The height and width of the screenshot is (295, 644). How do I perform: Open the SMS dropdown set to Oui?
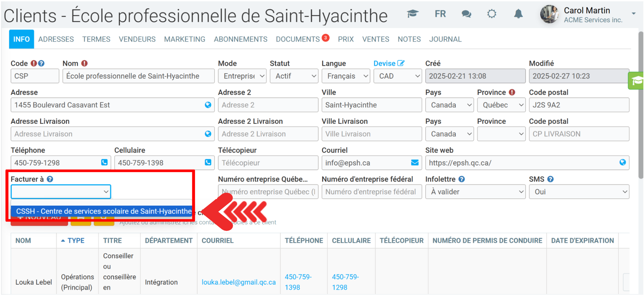point(579,192)
